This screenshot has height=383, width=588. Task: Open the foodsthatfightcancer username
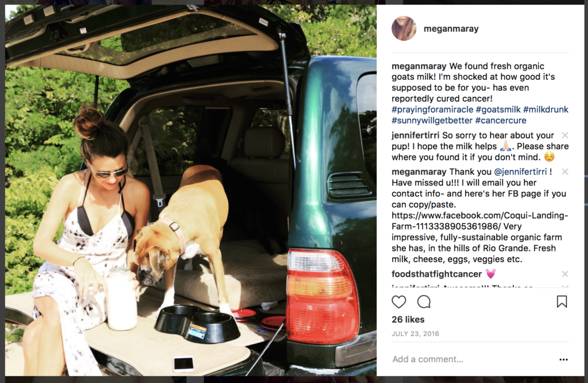[x=436, y=274]
